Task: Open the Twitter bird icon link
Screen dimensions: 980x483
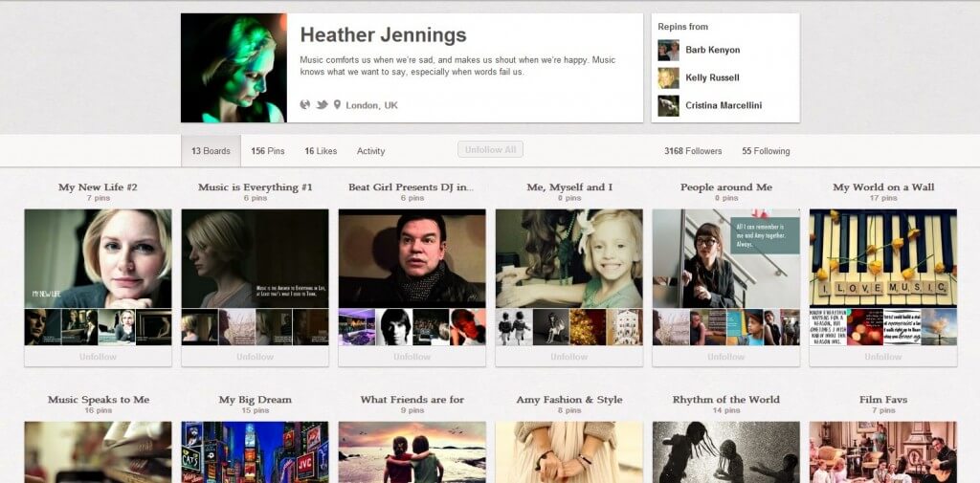Action: pyautogui.click(x=322, y=104)
